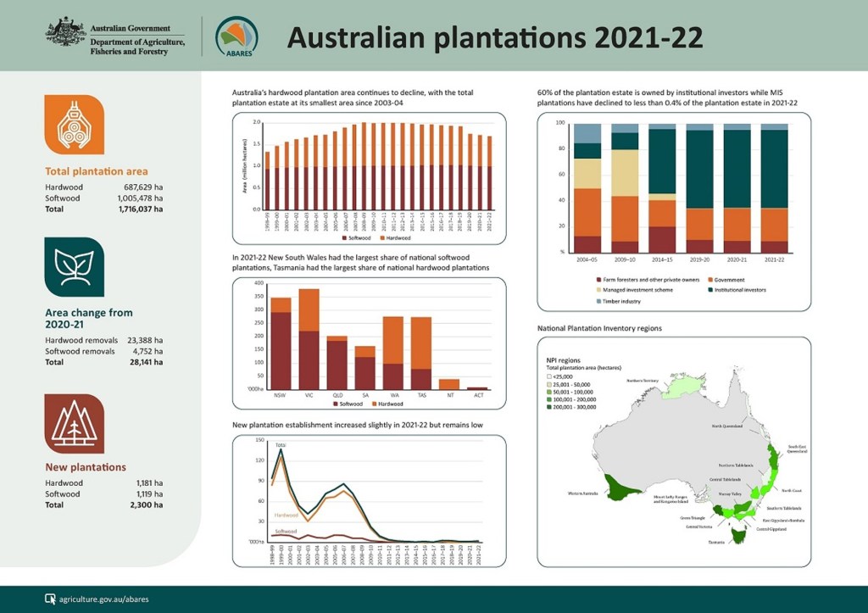Image resolution: width=868 pixels, height=613 pixels.
Task: Click the NSW bar in state chart
Action: click(x=281, y=343)
